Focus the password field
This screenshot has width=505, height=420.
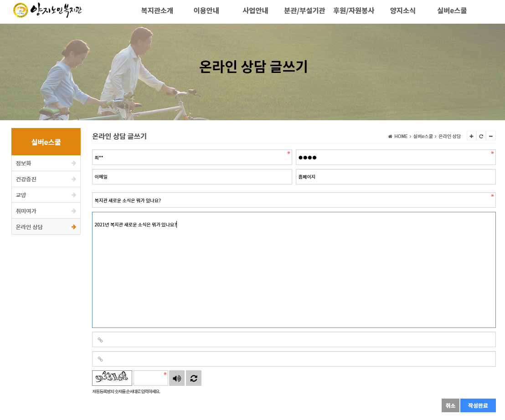coord(396,157)
